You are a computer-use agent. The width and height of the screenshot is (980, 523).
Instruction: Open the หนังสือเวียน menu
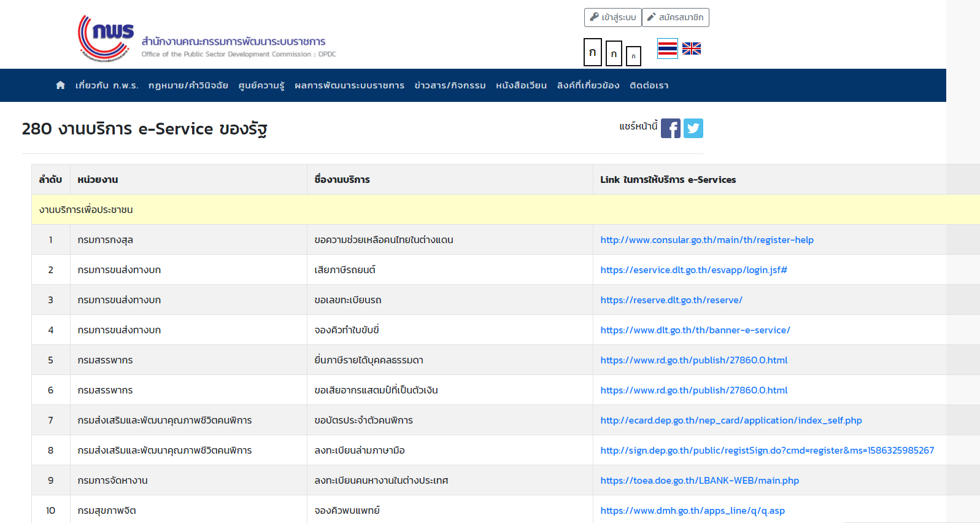(x=521, y=85)
